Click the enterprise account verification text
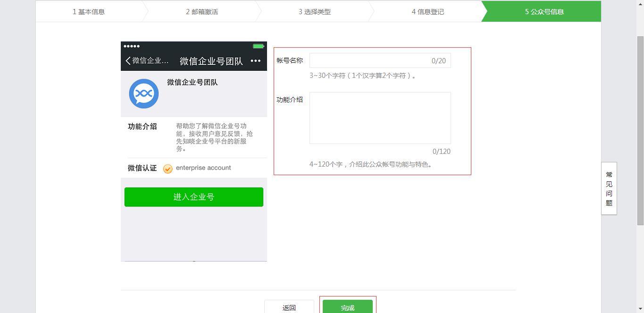Image resolution: width=644 pixels, height=313 pixels. tap(203, 168)
